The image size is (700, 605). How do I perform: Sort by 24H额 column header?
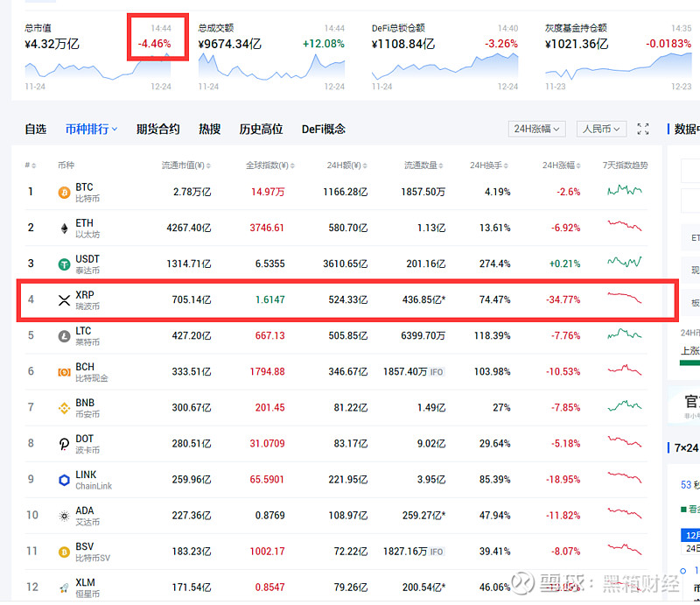[x=346, y=165]
